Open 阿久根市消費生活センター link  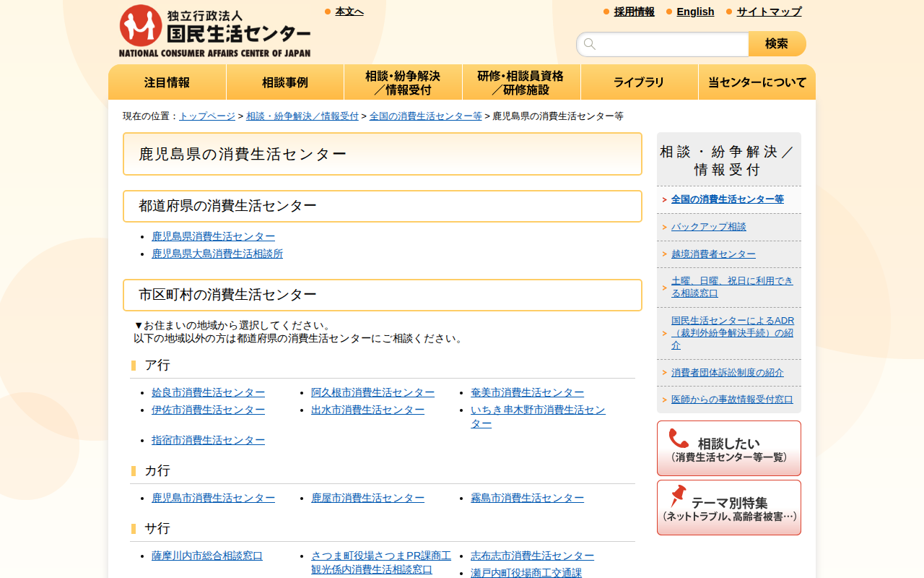point(373,392)
